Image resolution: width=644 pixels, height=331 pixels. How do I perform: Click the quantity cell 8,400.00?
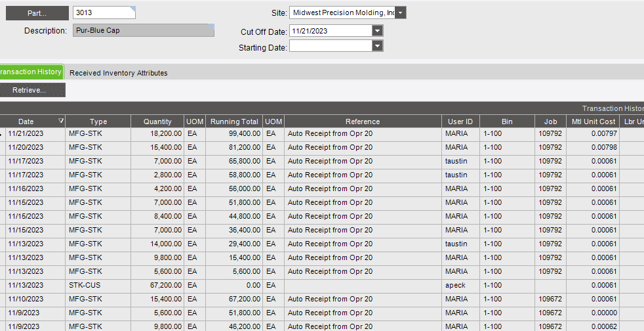coord(157,216)
